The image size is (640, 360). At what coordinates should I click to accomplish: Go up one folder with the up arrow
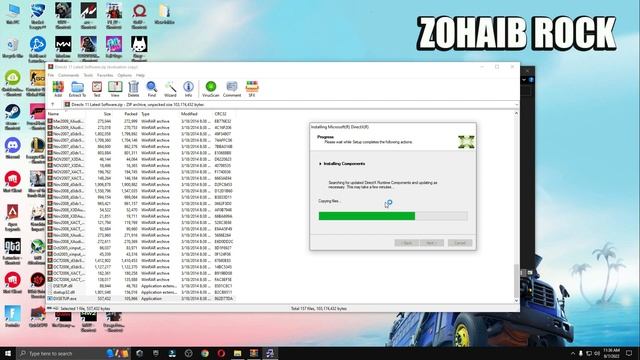coord(52,104)
